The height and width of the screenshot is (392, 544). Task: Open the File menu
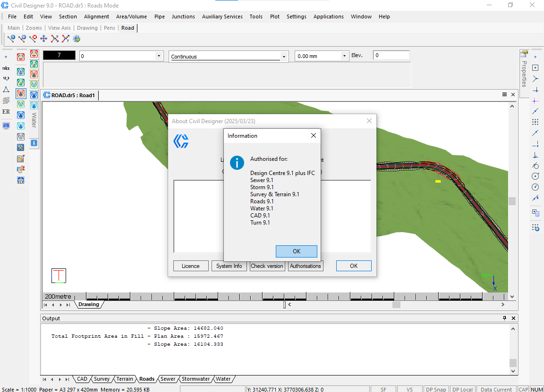click(12, 17)
